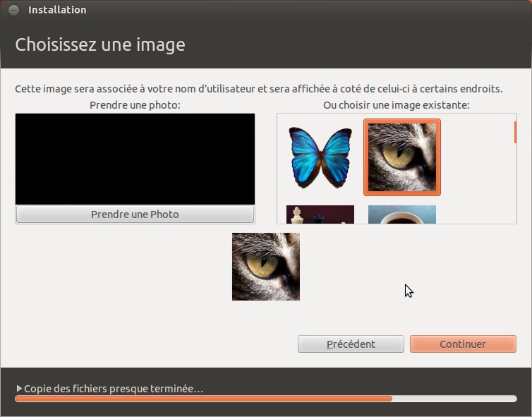
Task: Choose the chess pieces image
Action: (320, 214)
